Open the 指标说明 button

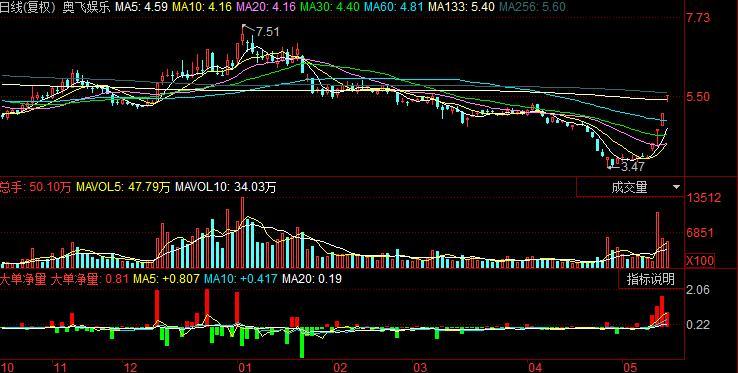(650, 279)
